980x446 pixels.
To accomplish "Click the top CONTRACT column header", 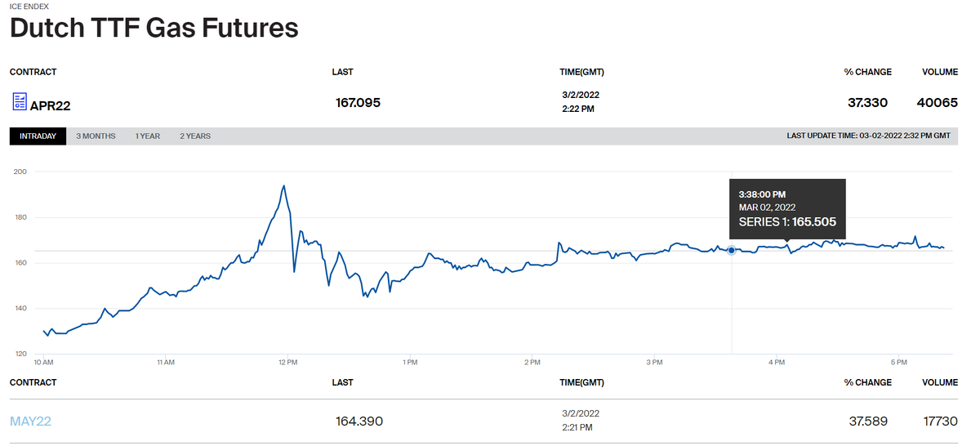I will tap(33, 72).
